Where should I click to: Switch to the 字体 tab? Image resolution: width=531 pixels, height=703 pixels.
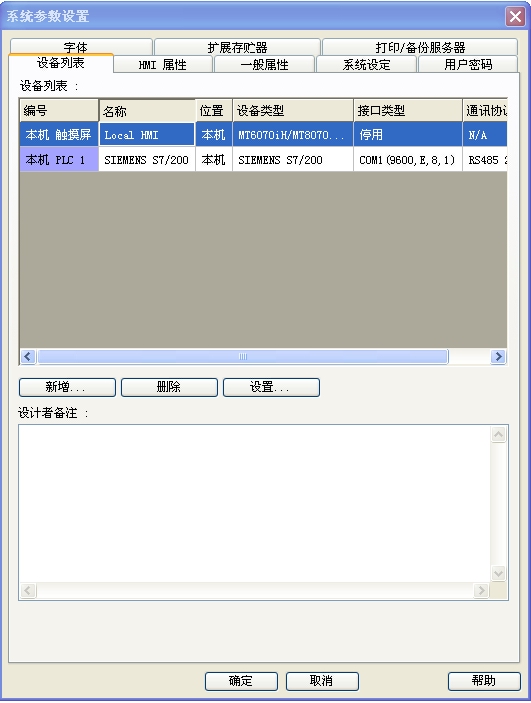tap(81, 47)
